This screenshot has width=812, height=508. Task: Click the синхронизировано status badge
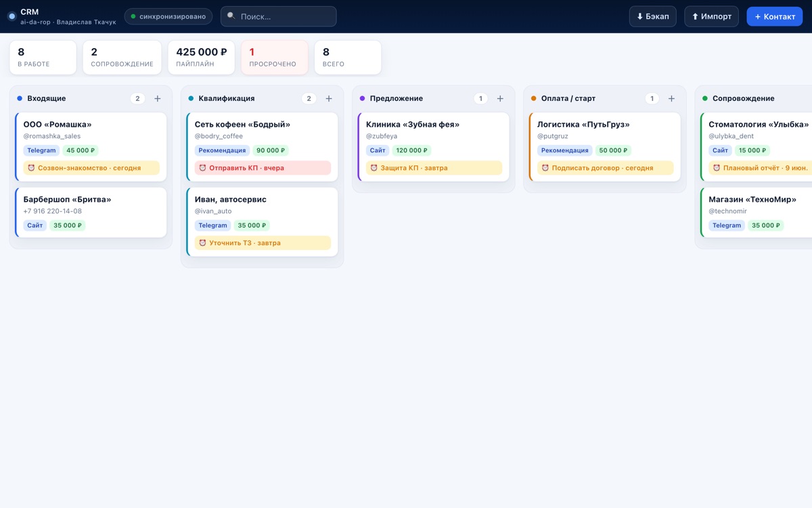168,16
